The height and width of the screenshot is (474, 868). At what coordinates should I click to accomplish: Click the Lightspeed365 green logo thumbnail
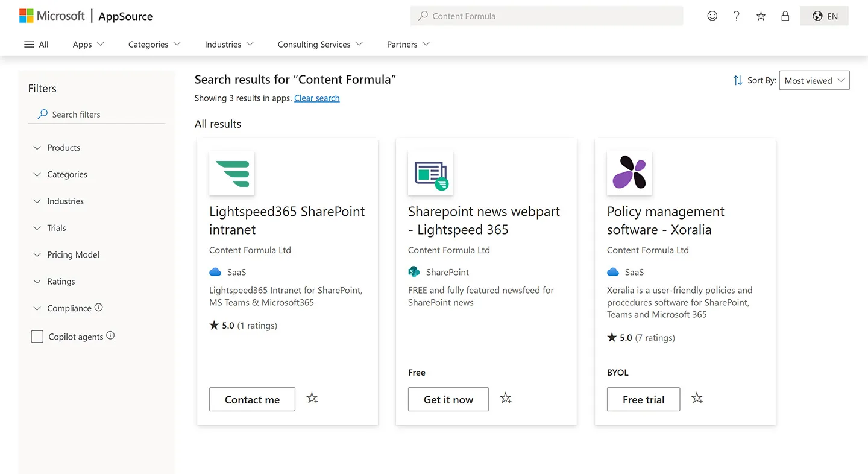coord(232,173)
